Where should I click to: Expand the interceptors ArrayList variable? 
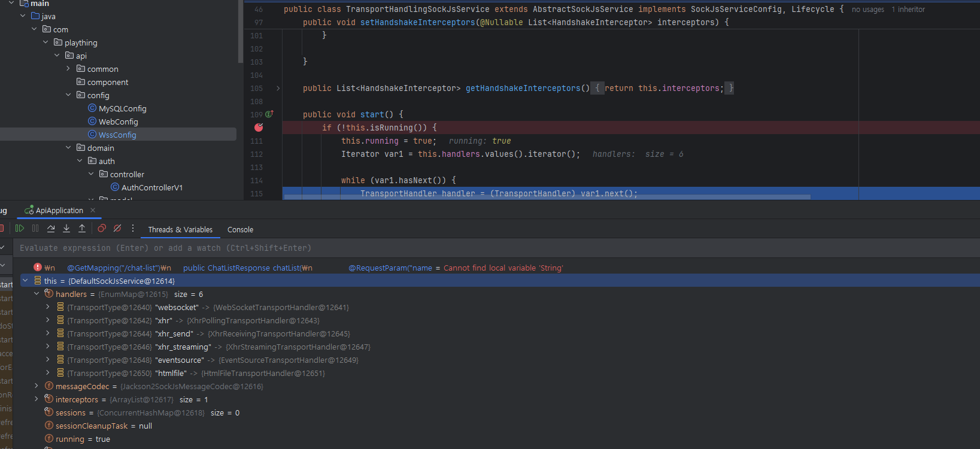click(x=37, y=399)
